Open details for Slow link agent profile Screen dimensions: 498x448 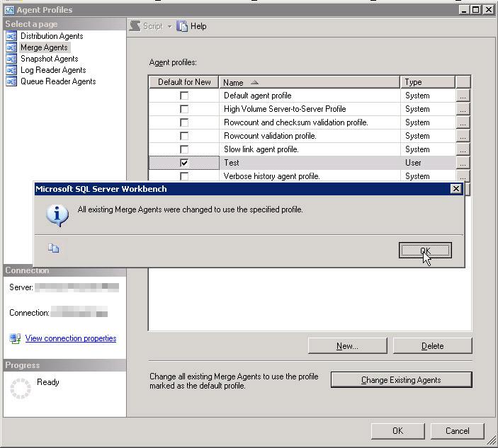point(463,149)
